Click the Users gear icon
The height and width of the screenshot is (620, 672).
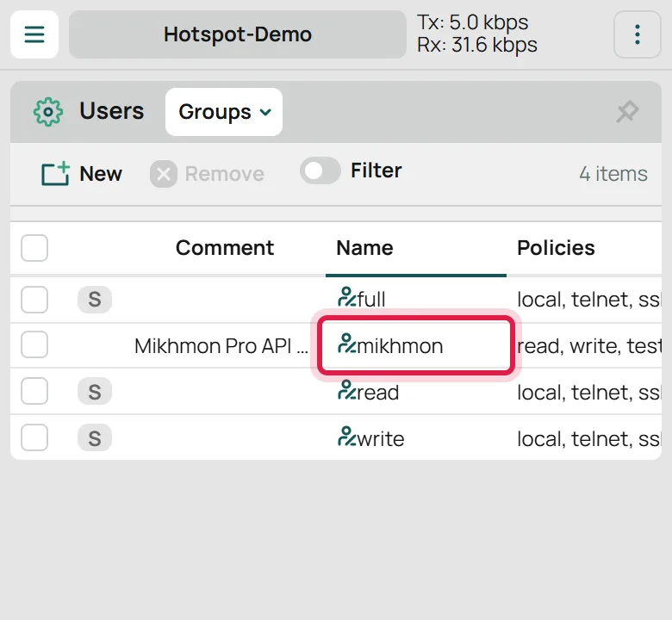coord(48,112)
